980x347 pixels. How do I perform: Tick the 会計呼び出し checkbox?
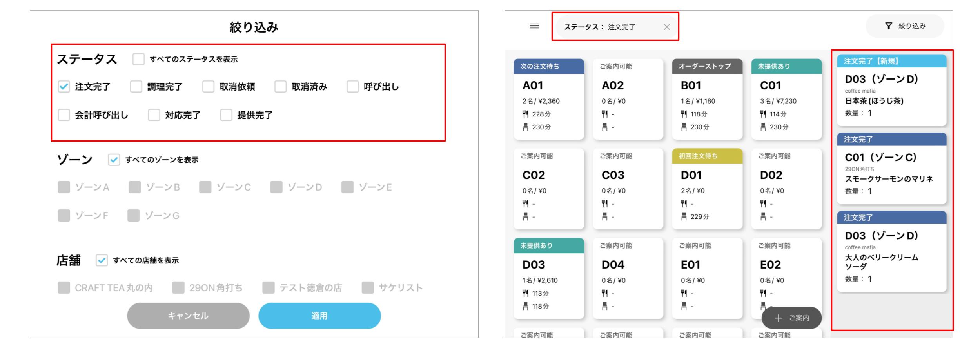coord(64,115)
